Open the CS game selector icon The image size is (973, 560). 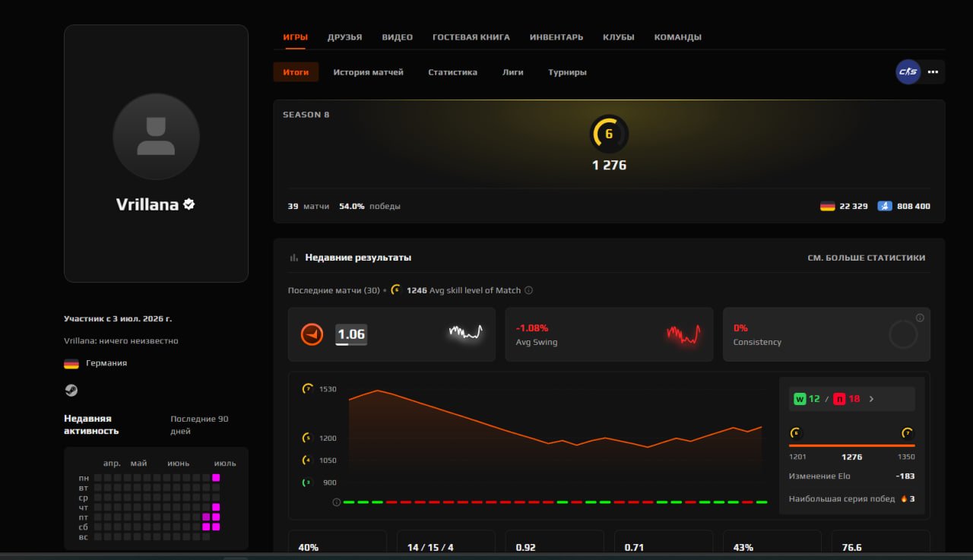pos(908,72)
